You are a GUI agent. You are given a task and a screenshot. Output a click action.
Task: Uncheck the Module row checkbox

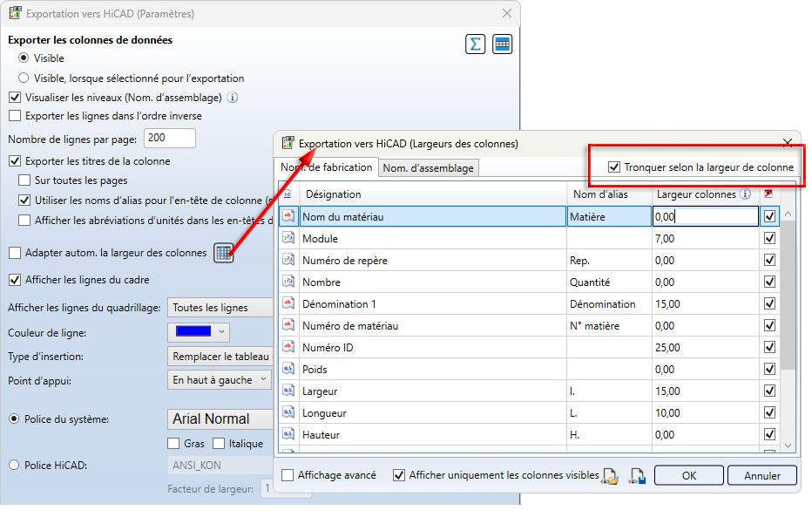click(x=769, y=238)
